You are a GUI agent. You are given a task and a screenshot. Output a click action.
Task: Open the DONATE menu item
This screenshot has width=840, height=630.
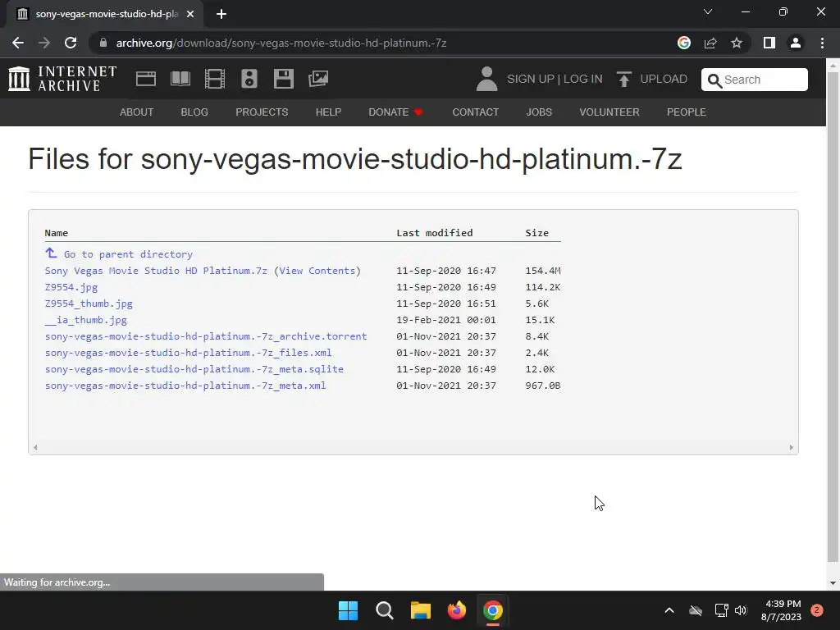point(395,112)
